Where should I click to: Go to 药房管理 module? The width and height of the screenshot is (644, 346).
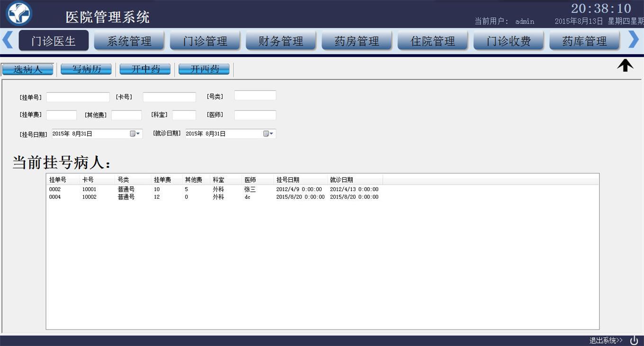coord(357,41)
